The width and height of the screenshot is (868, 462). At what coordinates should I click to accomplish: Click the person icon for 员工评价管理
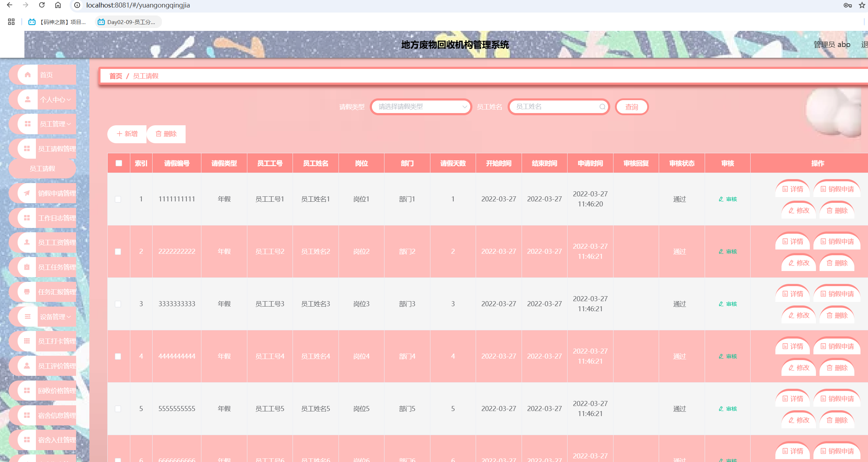coord(27,366)
